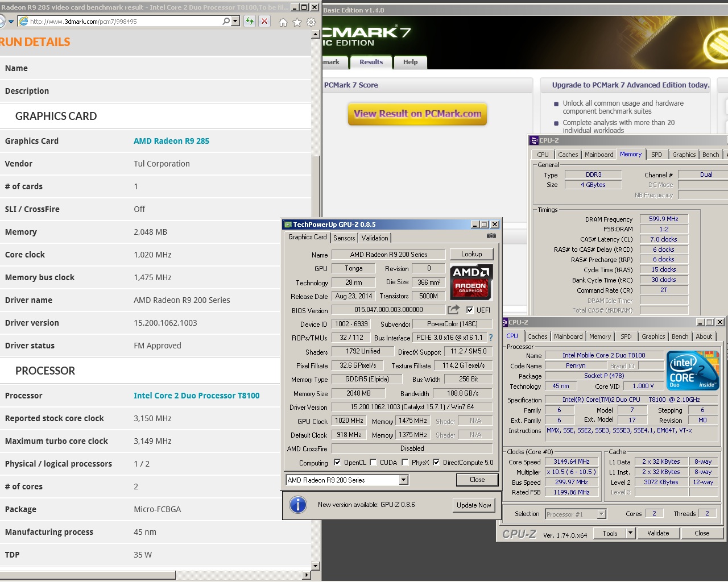
Task: Click the Internet Explorer page icon in address bar
Action: coord(23,21)
